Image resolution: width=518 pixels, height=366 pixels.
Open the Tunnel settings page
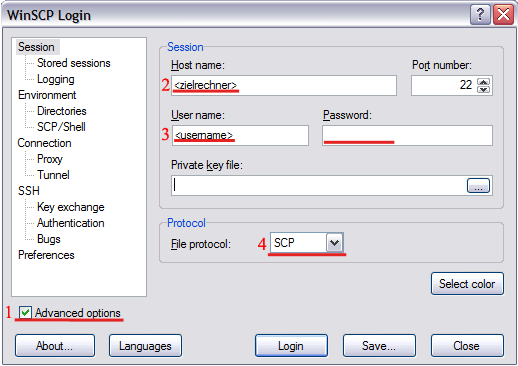click(x=53, y=175)
